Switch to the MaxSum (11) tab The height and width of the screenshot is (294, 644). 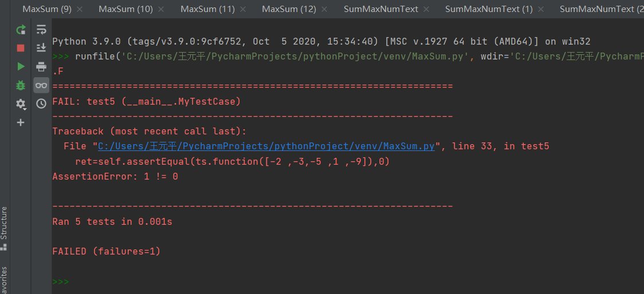[208, 9]
